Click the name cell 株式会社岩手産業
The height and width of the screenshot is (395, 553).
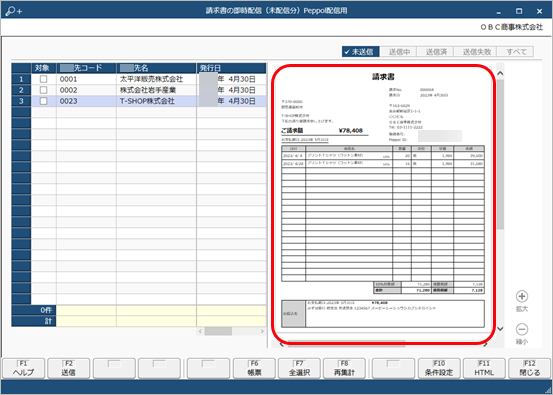click(156, 90)
